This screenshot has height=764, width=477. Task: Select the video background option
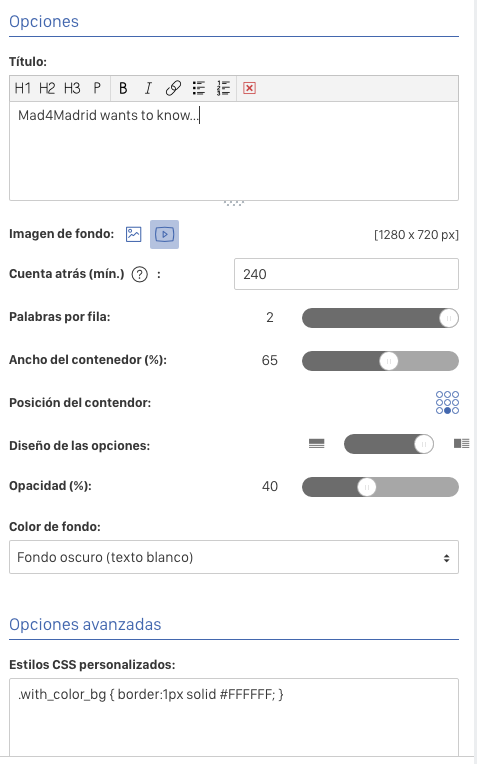tap(164, 234)
